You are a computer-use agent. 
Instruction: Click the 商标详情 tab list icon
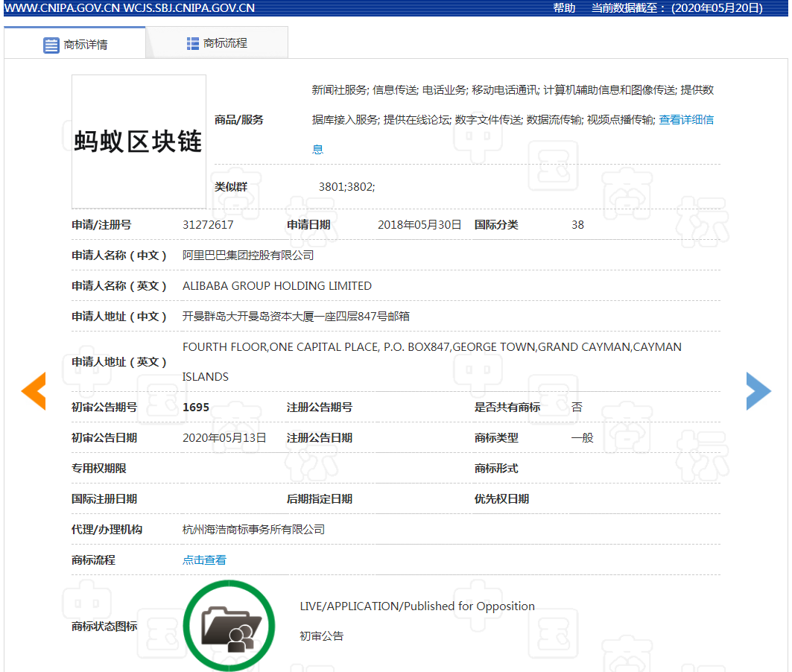pyautogui.click(x=51, y=45)
